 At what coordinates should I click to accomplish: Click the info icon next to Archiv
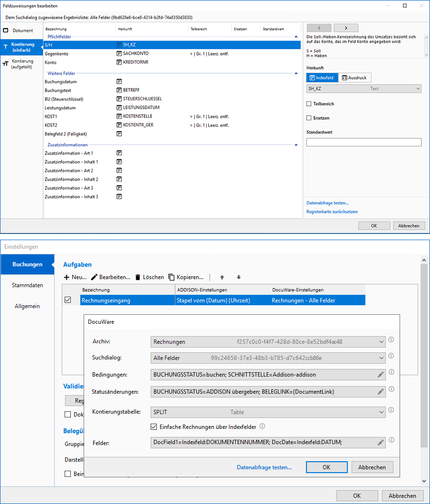pyautogui.click(x=392, y=340)
